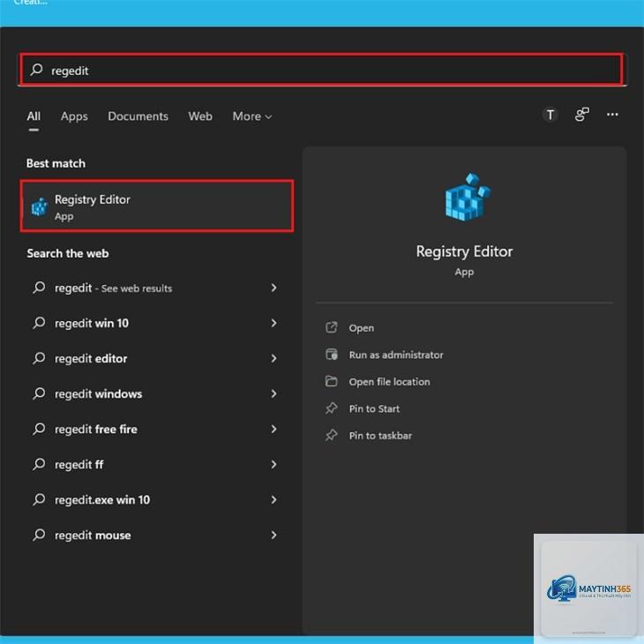Click the Pin to taskbar pin icon
644x644 pixels.
[x=332, y=435]
